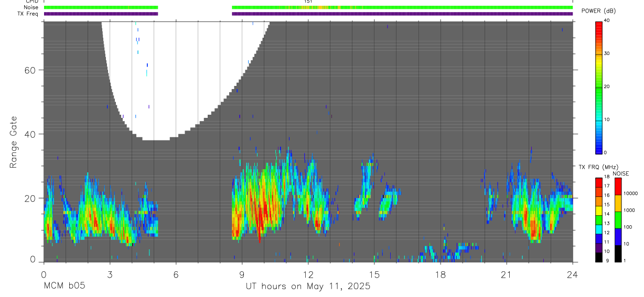The image size is (644, 297).
Task: Click the CPID value 151 label
Action: [308, 2]
